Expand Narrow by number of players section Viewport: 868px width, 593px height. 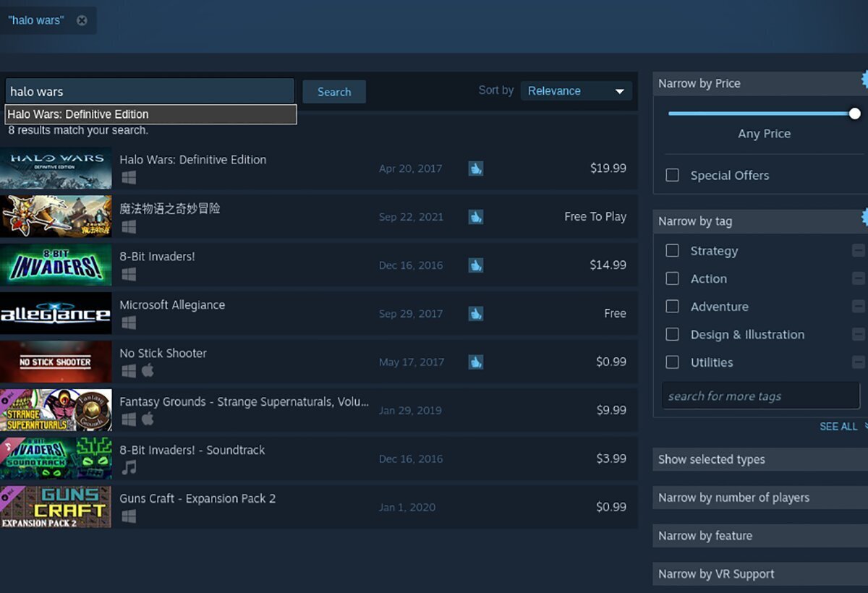click(760, 498)
